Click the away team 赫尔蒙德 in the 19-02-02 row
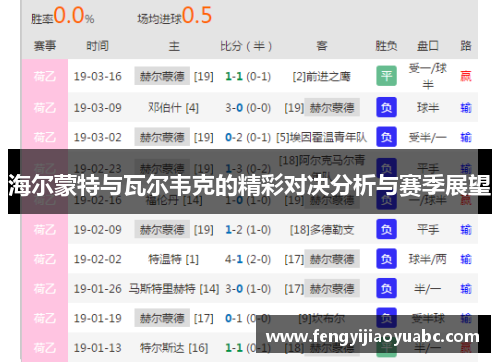Screen dimensions: 500x362 click(332, 259)
